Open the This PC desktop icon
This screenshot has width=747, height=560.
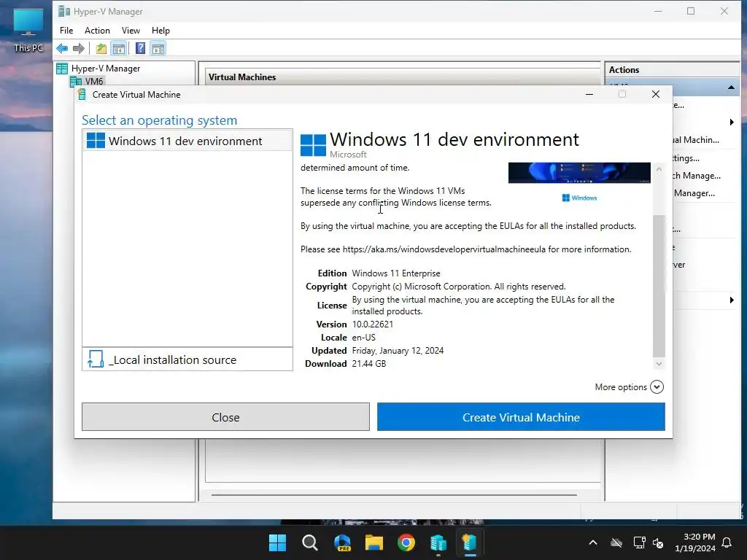28,29
